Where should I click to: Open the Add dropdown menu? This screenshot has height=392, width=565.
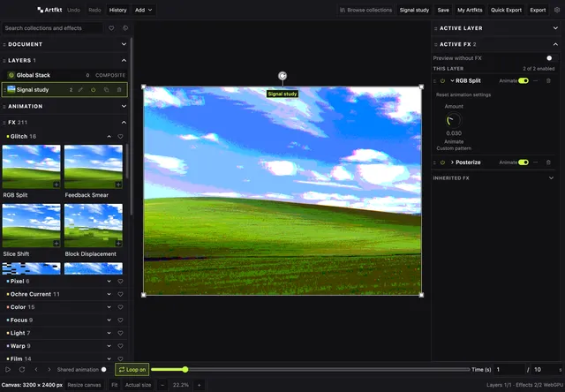(143, 10)
